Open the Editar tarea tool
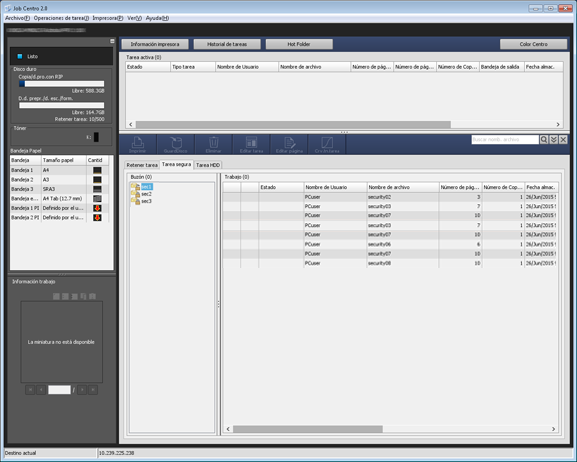The height and width of the screenshot is (462, 577). click(x=251, y=144)
